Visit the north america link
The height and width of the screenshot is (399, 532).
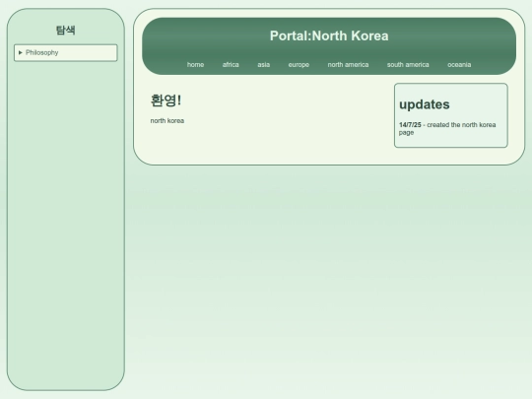[348, 64]
